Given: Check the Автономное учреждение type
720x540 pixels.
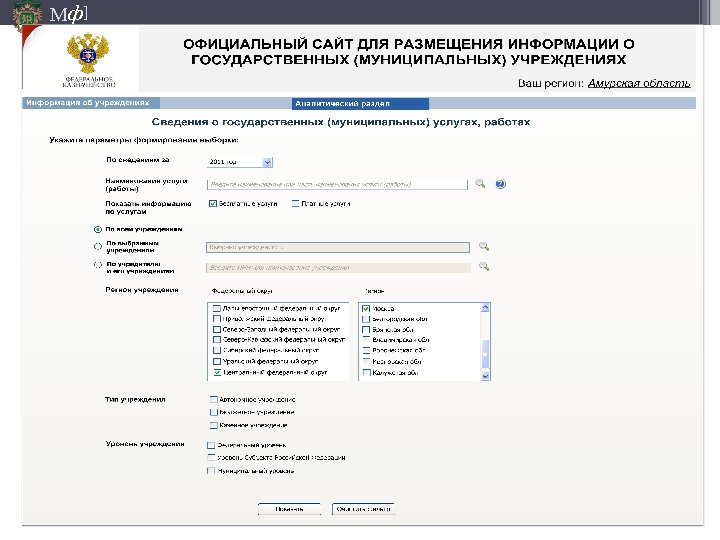Looking at the screenshot, I should [x=214, y=399].
